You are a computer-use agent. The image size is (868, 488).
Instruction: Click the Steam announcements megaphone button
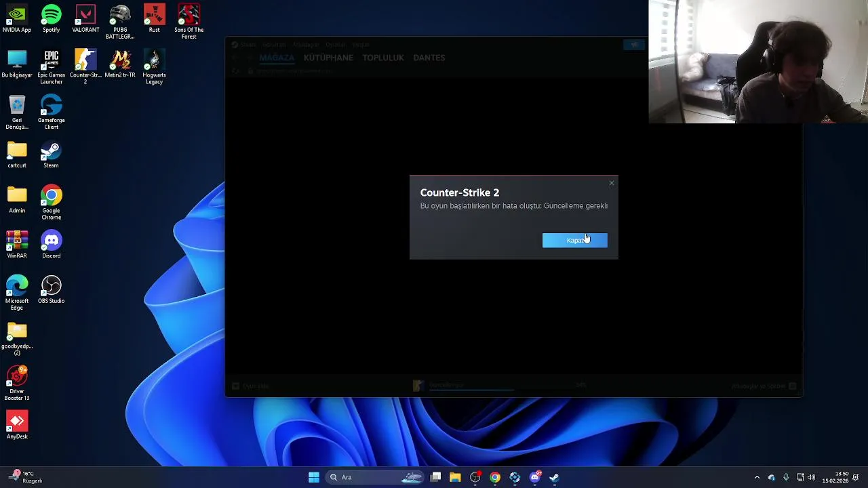633,45
